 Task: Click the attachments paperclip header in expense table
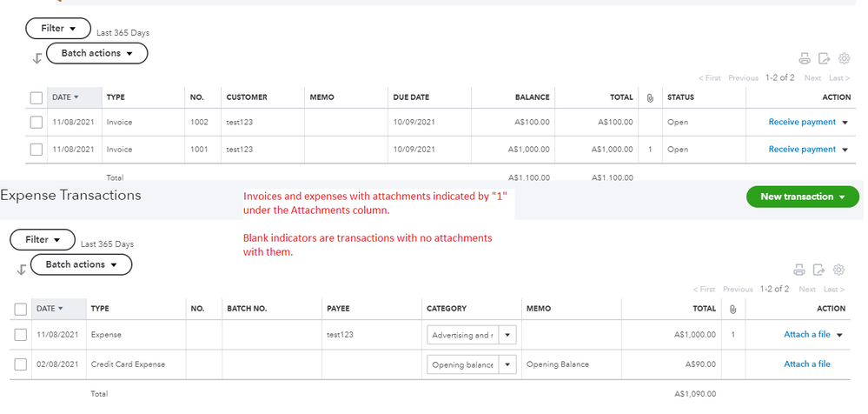[733, 309]
